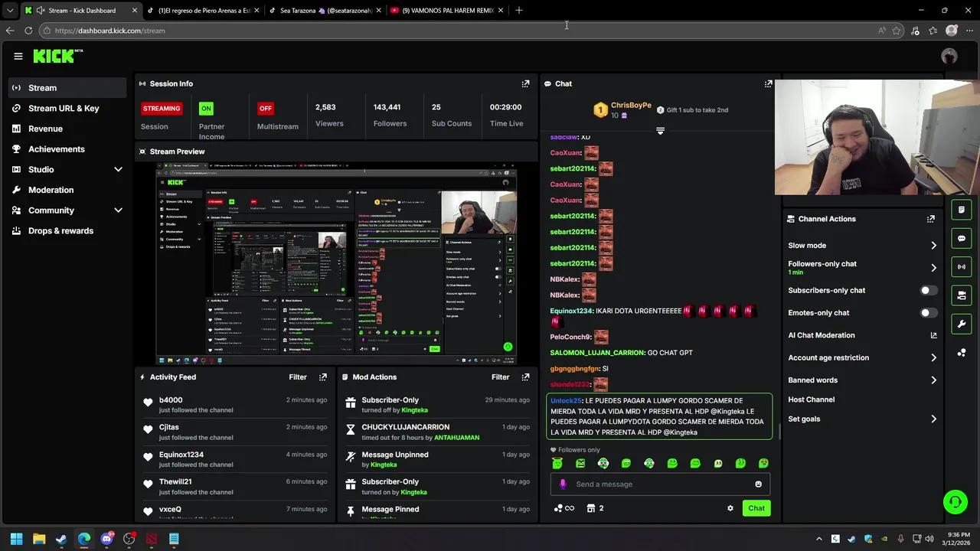980x551 pixels.
Task: Open Slow mode options arrow
Action: click(x=933, y=246)
